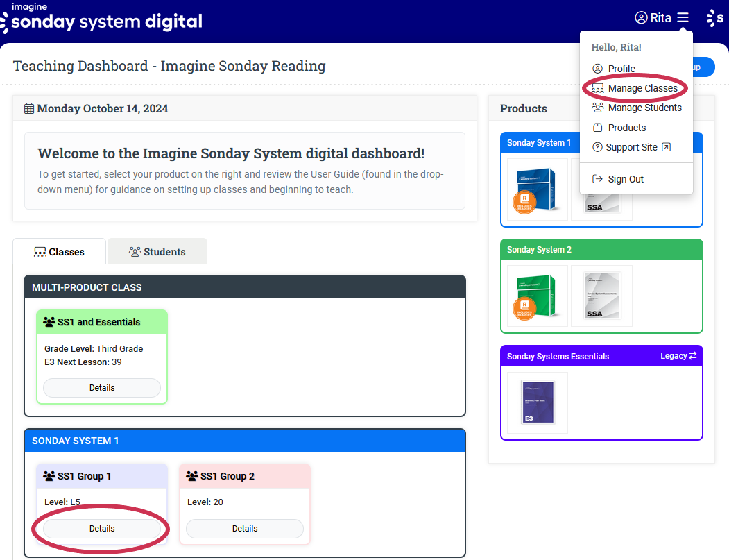Open the Sonday System 2 green box product
This screenshot has width=729, height=560.
click(537, 296)
